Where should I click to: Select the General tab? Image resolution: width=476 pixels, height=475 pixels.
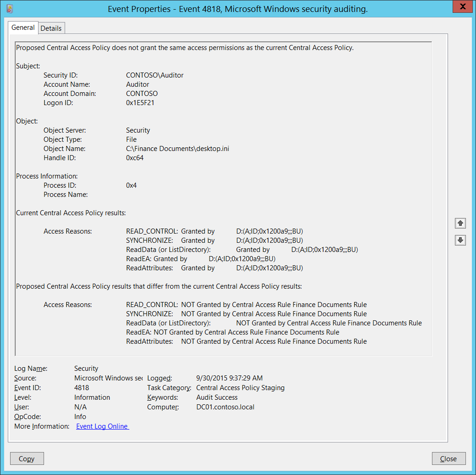click(23, 28)
